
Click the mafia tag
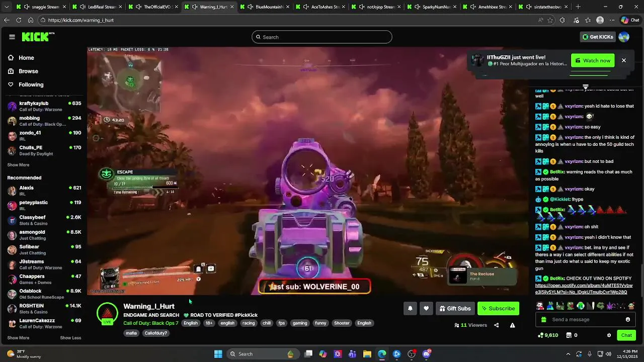131,333
